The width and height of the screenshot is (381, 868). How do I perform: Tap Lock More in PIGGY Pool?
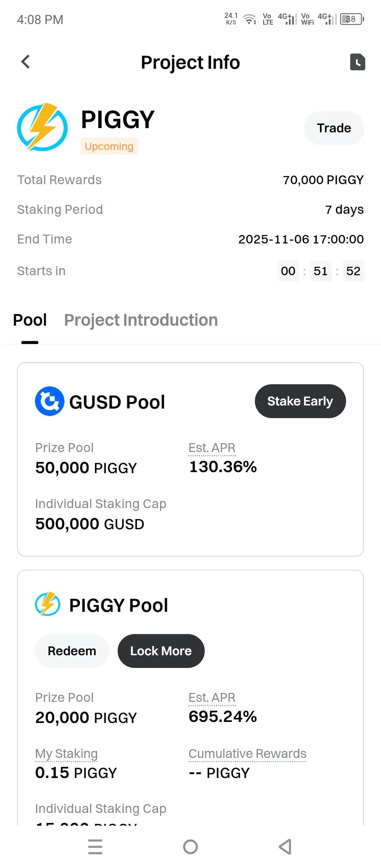click(x=161, y=651)
